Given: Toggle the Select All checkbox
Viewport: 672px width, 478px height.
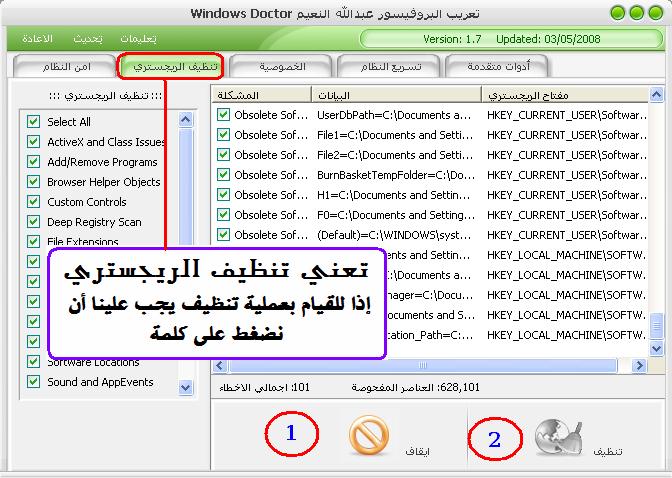Looking at the screenshot, I should [33, 122].
